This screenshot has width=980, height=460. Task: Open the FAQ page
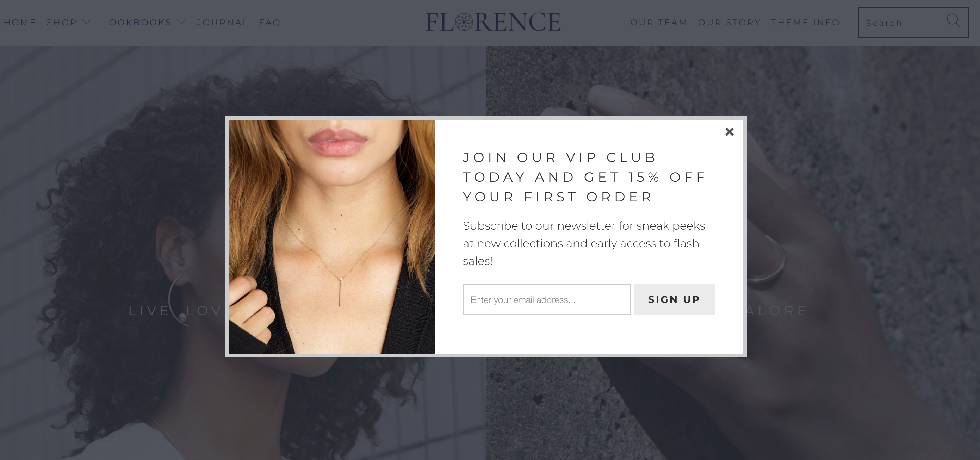pos(270,23)
